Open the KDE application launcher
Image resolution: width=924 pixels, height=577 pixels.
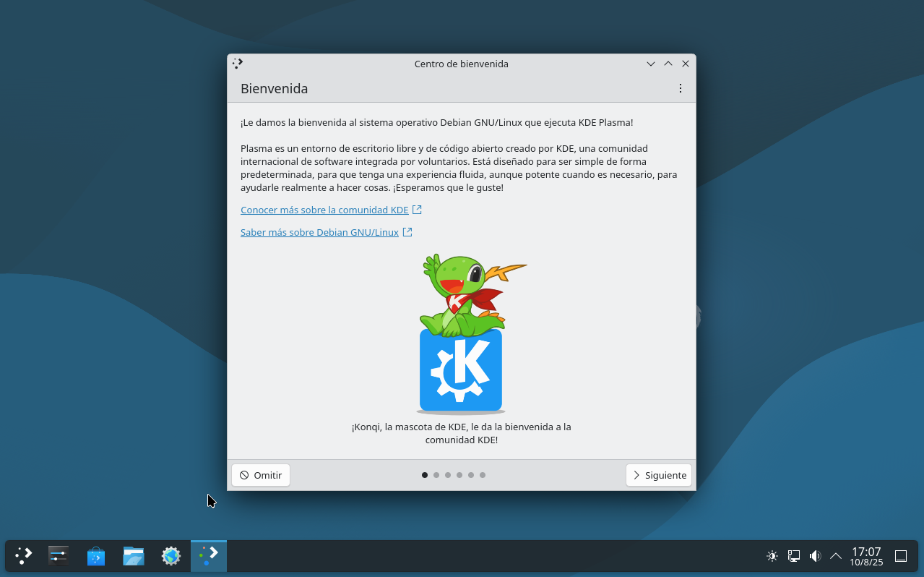24,556
